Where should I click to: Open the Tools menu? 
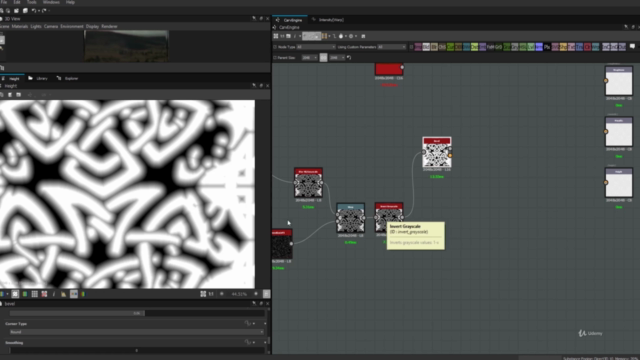coord(31,2)
